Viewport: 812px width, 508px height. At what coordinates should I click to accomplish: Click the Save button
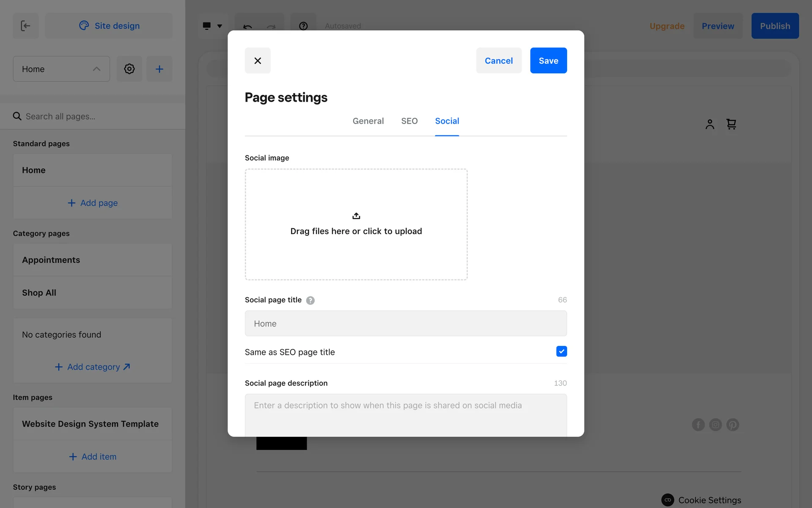[x=548, y=61]
